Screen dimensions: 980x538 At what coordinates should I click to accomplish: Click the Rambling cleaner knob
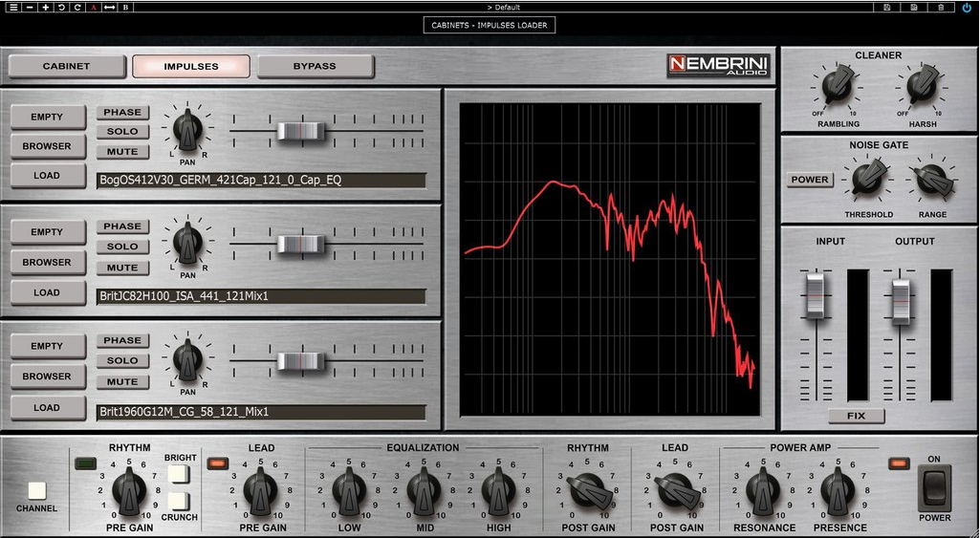[838, 86]
